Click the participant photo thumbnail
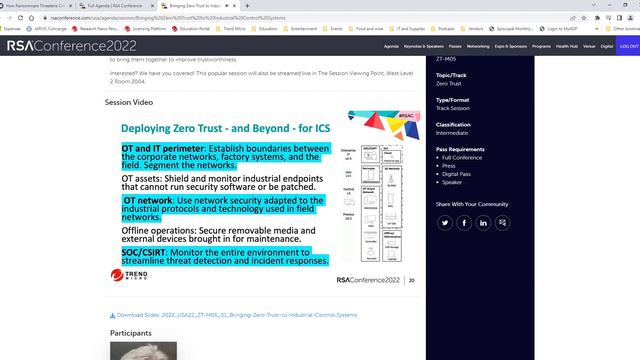Image resolution: width=640 pixels, height=360 pixels. [x=143, y=351]
